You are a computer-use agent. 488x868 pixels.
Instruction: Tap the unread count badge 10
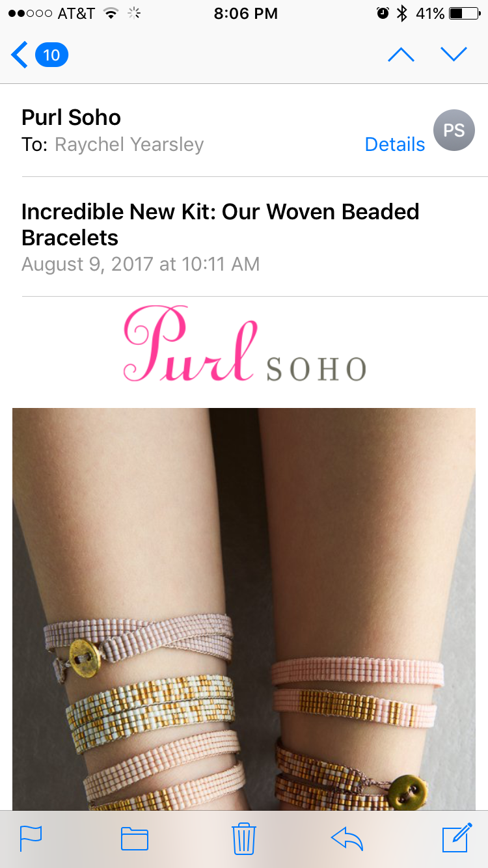tap(51, 55)
